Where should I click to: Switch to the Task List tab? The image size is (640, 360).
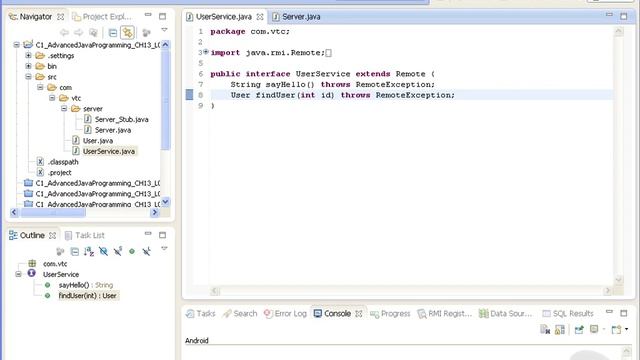(x=85, y=236)
